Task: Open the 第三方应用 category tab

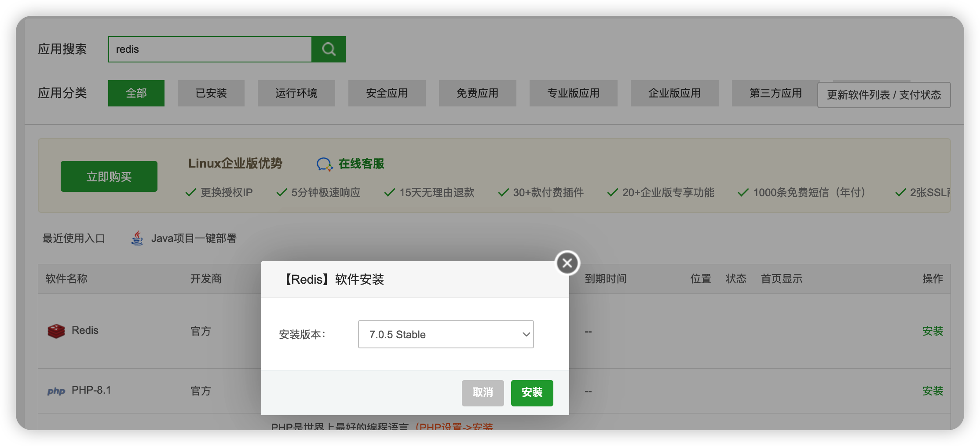Action: [775, 93]
